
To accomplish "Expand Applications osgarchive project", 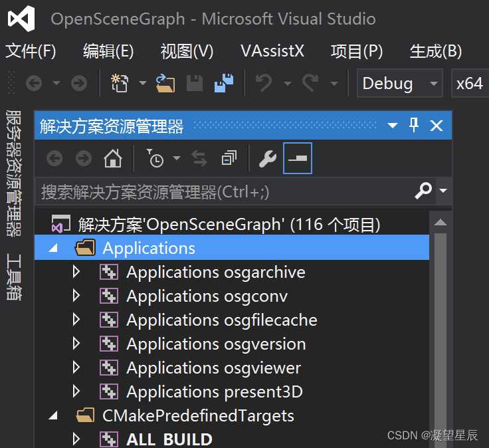I will 76,272.
